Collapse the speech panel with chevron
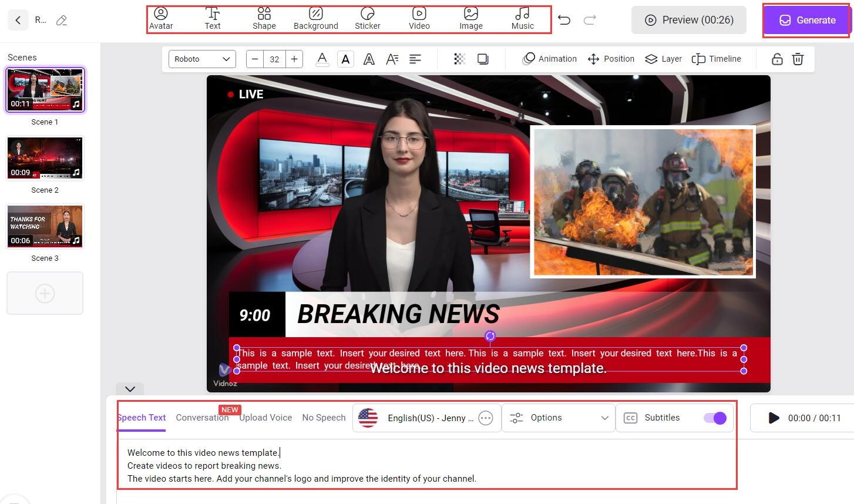Screen dimensions: 854x504 [130, 389]
